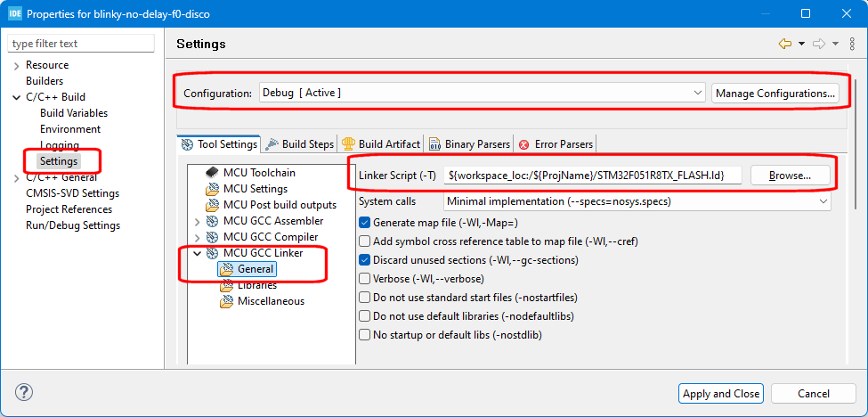Image resolution: width=868 pixels, height=417 pixels.
Task: Click the back navigation arrow icon
Action: tap(784, 44)
